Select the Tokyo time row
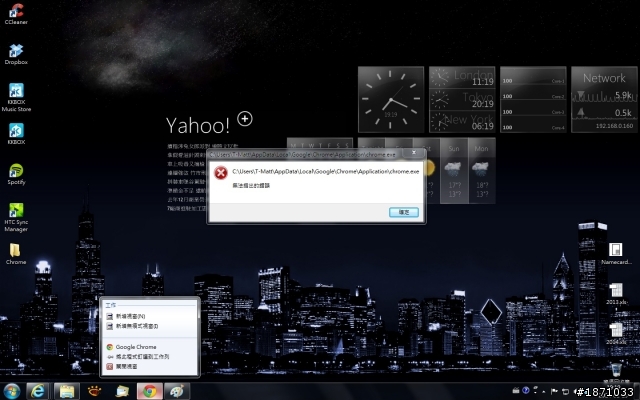The width and height of the screenshot is (640, 400). tap(462, 100)
